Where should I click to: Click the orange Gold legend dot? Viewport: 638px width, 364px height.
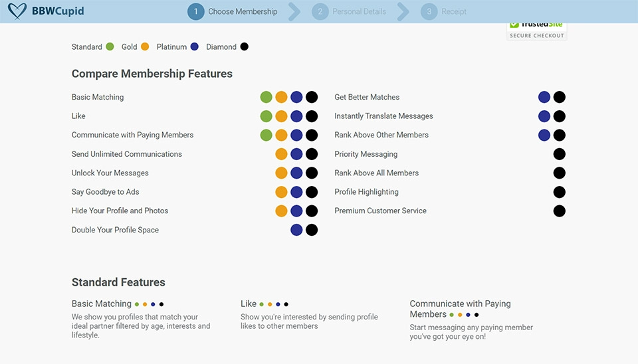[x=146, y=46]
